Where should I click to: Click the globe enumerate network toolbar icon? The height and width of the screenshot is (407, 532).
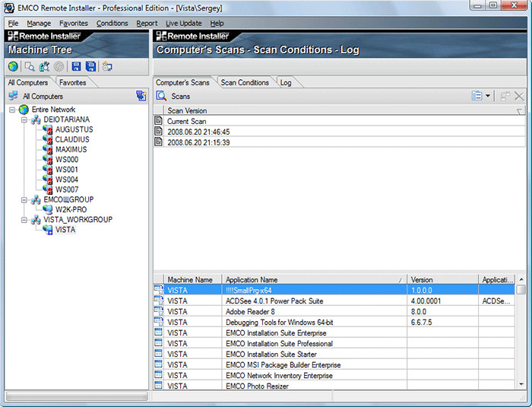tap(13, 66)
